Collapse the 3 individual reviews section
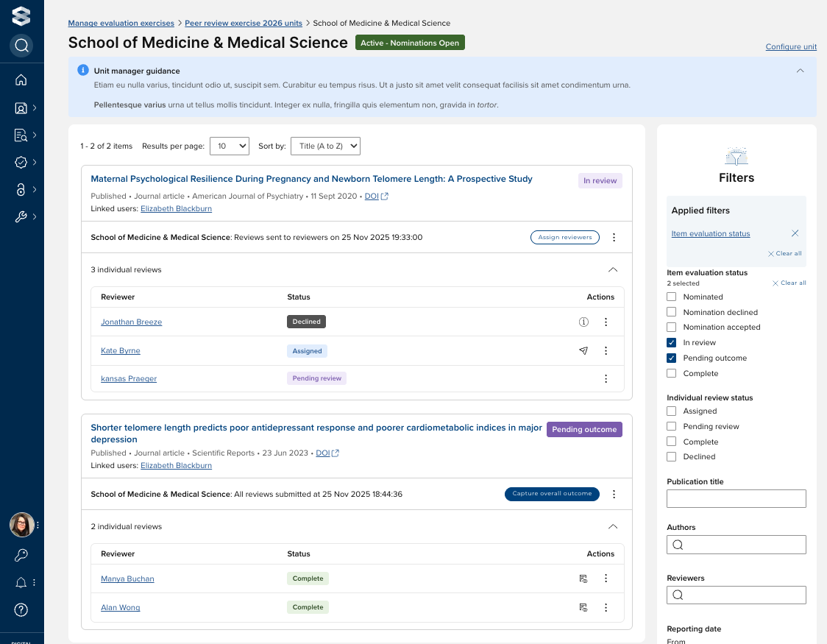The image size is (827, 644). pos(613,270)
